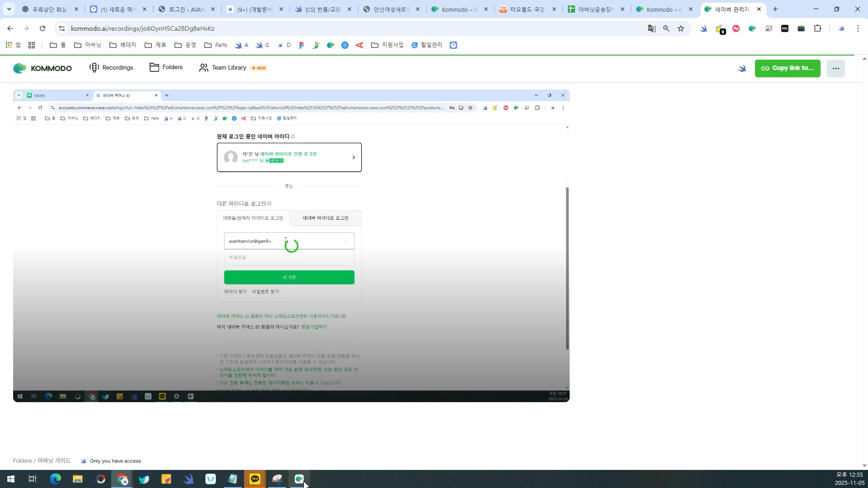Click the user avatar beside Copy link button
This screenshot has width=868, height=488.
(742, 68)
